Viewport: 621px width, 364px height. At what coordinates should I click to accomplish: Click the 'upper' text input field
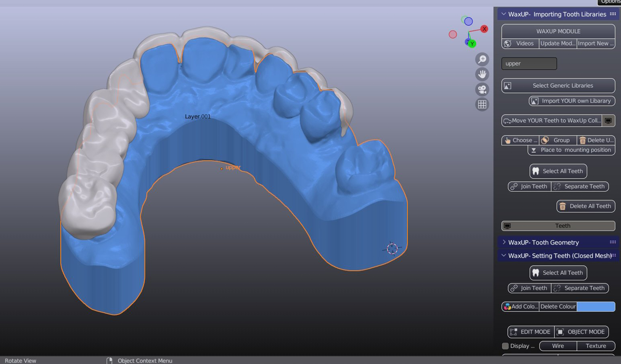[529, 64]
